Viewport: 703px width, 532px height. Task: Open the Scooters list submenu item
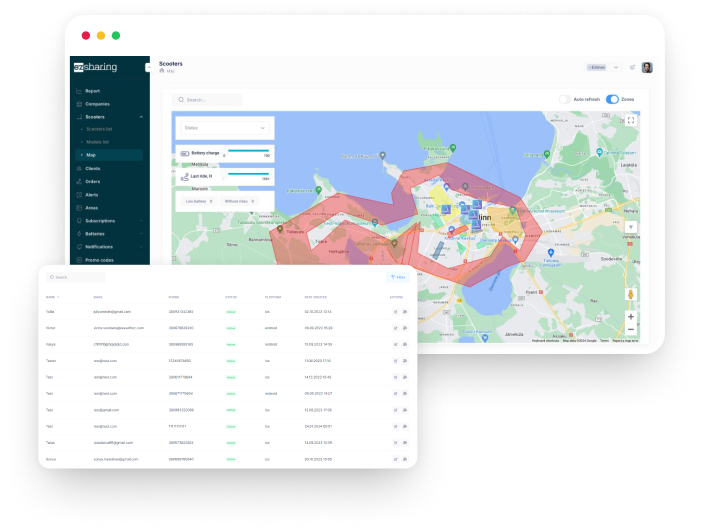(x=99, y=129)
